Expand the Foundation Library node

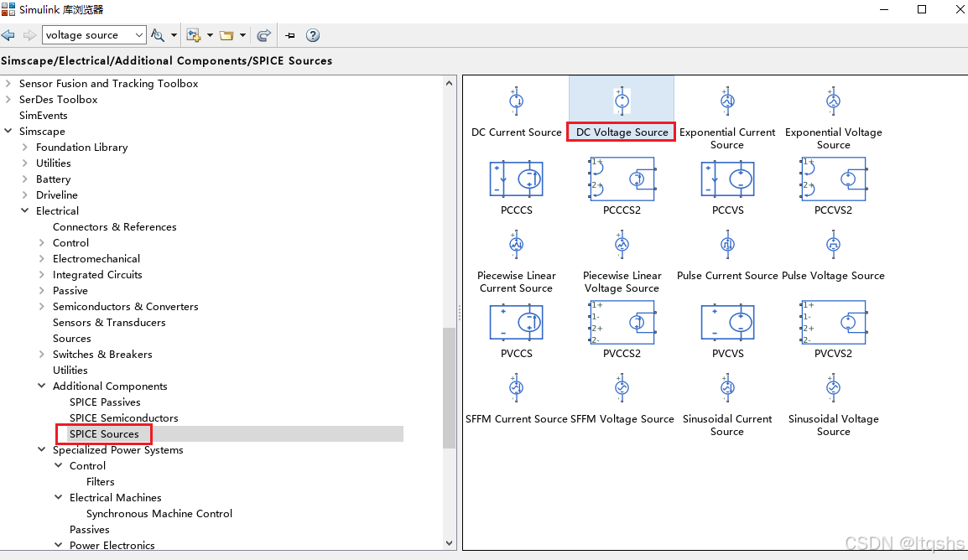click(x=24, y=147)
